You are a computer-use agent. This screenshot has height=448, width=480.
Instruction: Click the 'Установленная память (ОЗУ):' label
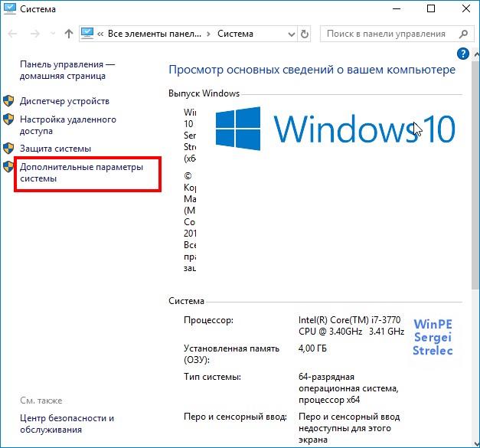tap(231, 355)
